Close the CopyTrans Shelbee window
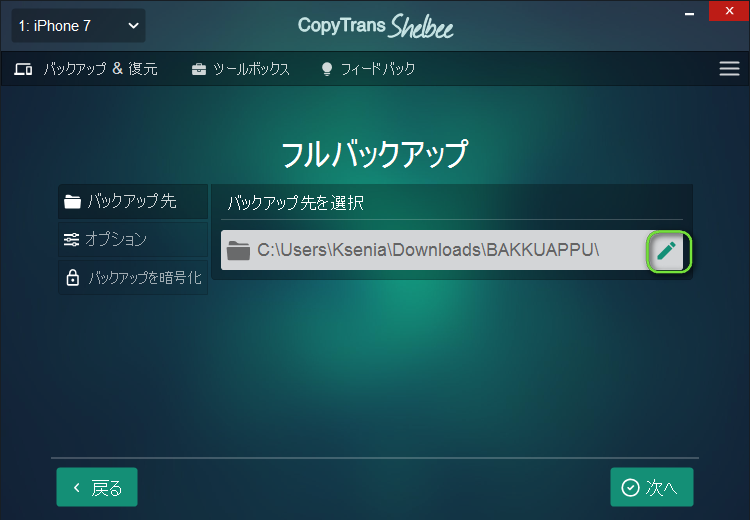The image size is (750, 520). 729,11
